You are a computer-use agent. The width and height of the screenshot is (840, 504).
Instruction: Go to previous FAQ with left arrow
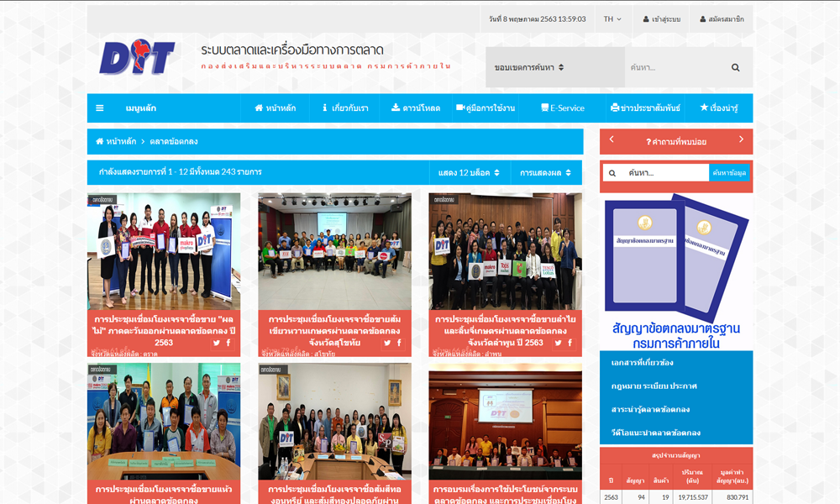point(612,139)
